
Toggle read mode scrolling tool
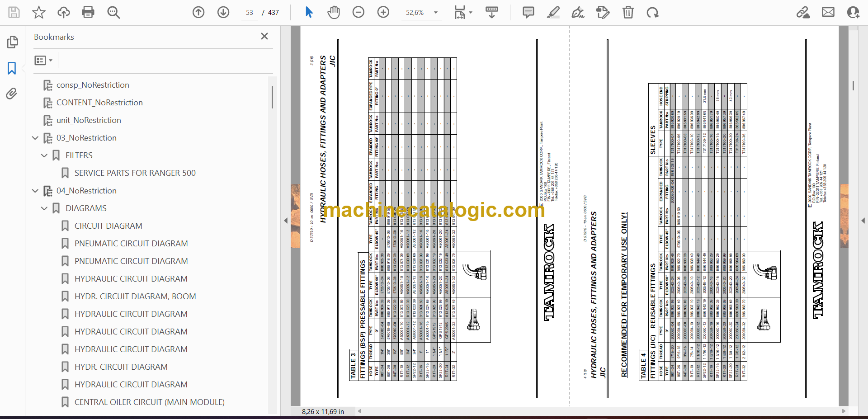pos(492,12)
